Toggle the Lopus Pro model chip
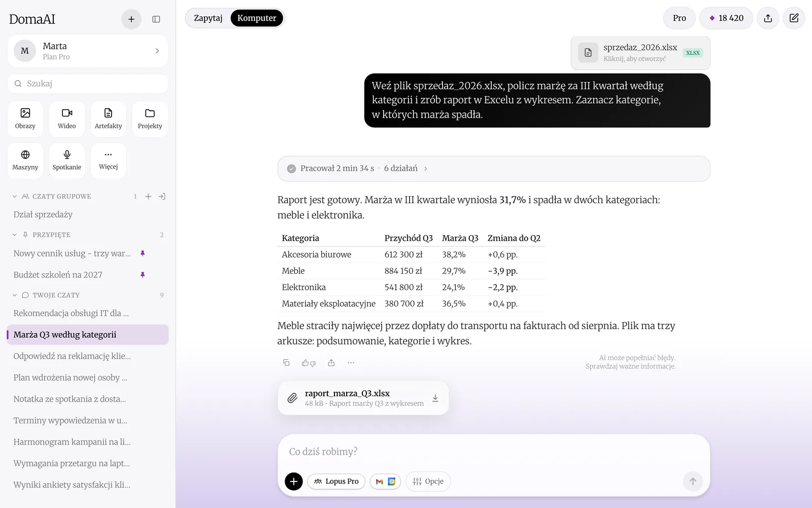Screen dimensions: 812x508 coord(336,482)
